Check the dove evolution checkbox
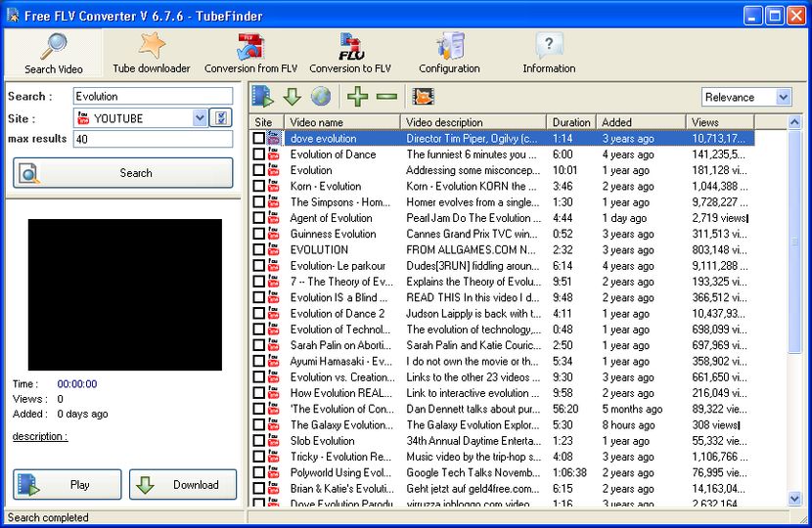The image size is (812, 528). tap(259, 138)
